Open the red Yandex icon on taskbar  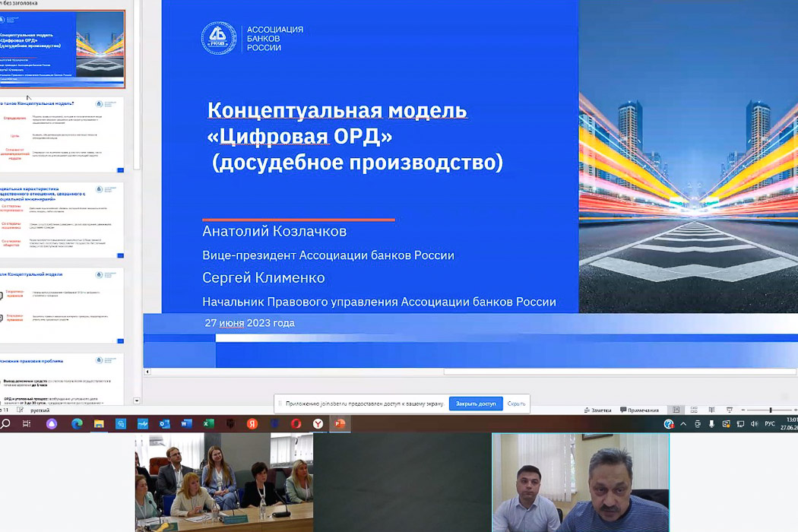coord(252,423)
